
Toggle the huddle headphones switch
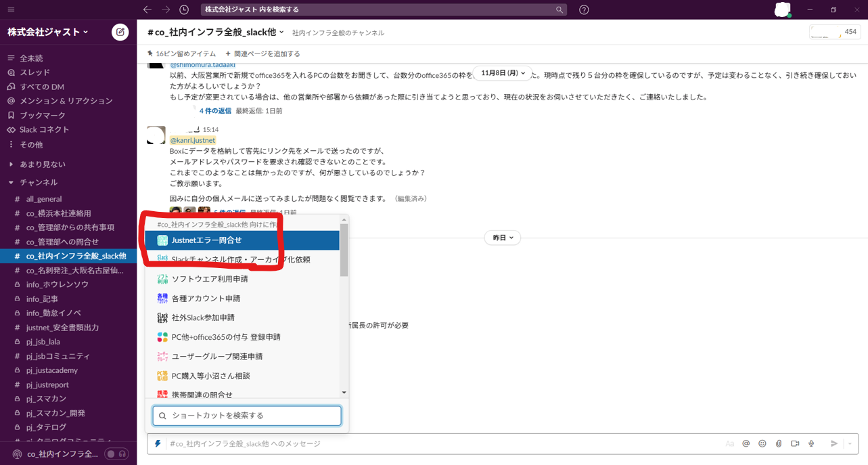pyautogui.click(x=116, y=454)
